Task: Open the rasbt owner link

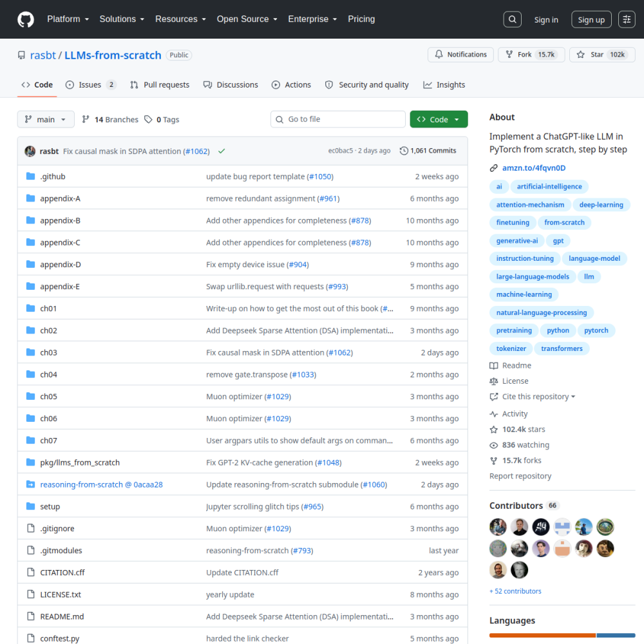Action: pyautogui.click(x=43, y=55)
